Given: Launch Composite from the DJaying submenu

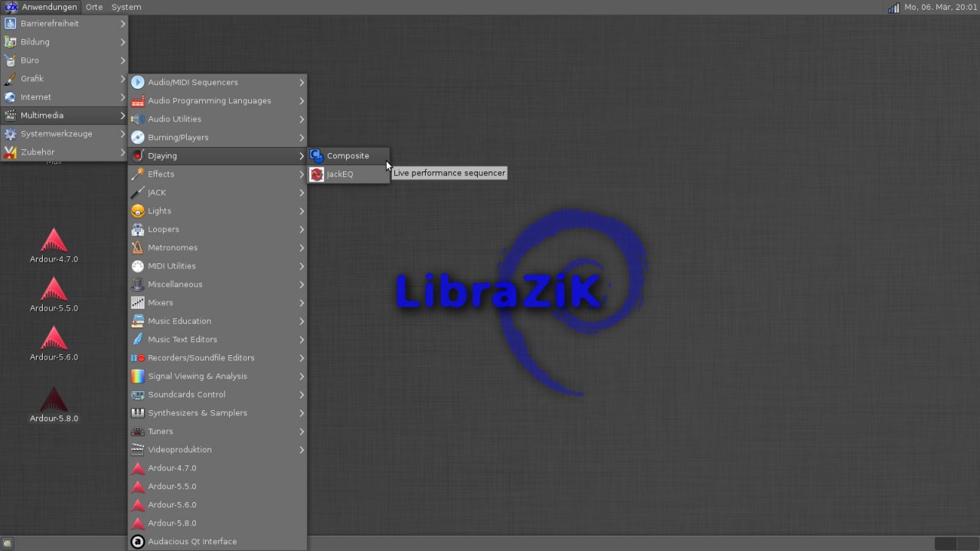Looking at the screenshot, I should 348,155.
